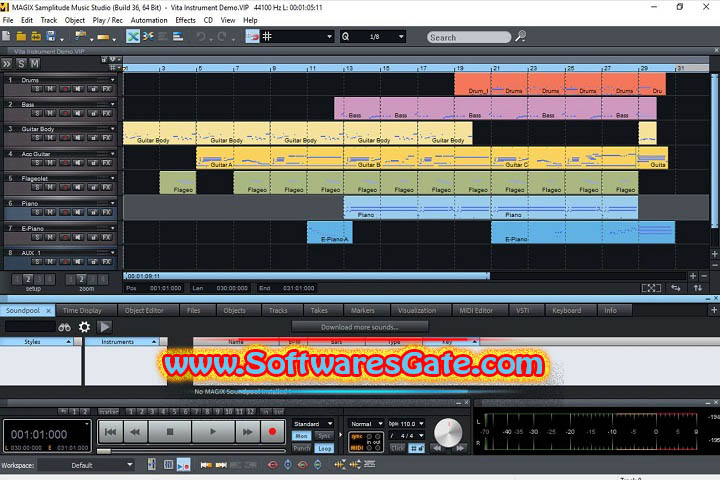Open the 1/8 quantize dropdown
720x480 pixels.
(401, 36)
